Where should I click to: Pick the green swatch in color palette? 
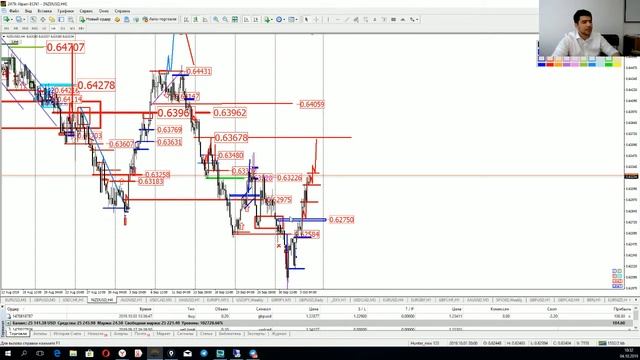click(609, 64)
